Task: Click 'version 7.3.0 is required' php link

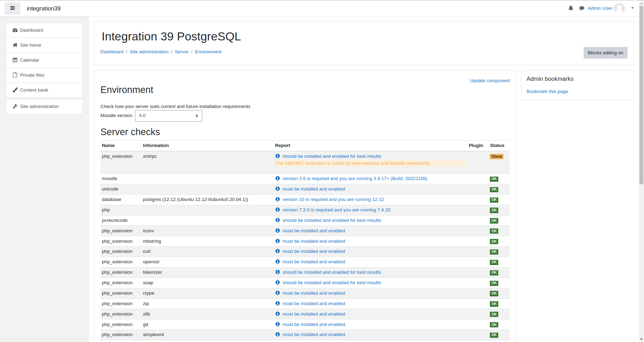Action: tap(336, 210)
